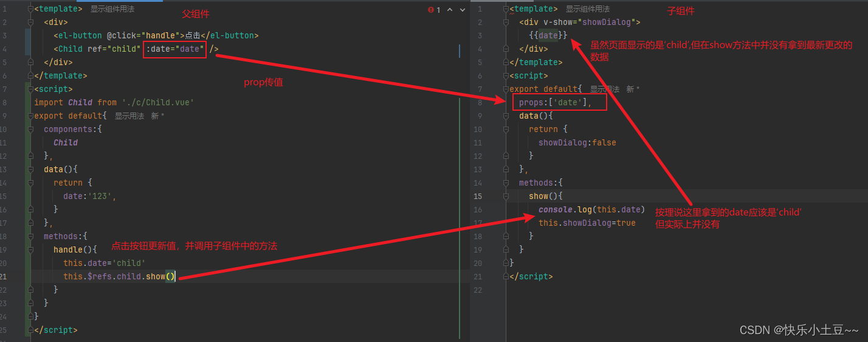Click ref="child" attribute on the Child tag
Viewport: 868px width, 342px height.
[114, 49]
